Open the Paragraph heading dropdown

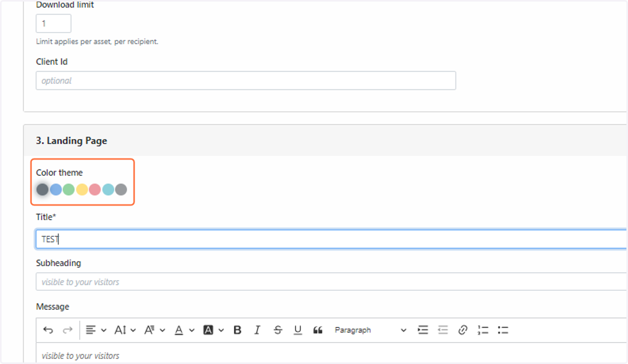370,330
